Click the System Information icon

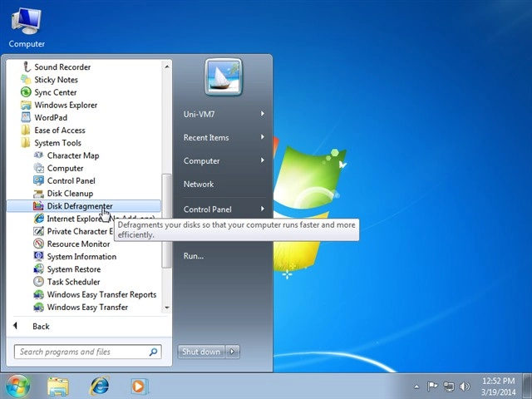pyautogui.click(x=38, y=257)
